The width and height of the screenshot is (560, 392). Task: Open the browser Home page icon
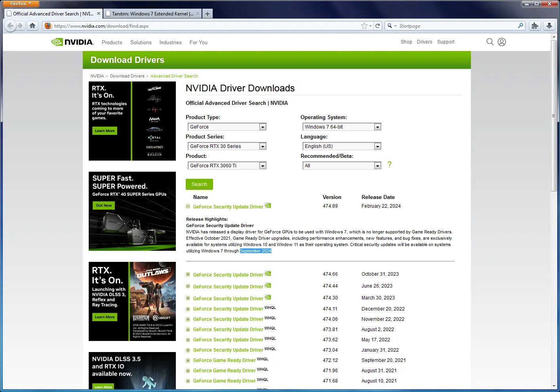point(32,26)
